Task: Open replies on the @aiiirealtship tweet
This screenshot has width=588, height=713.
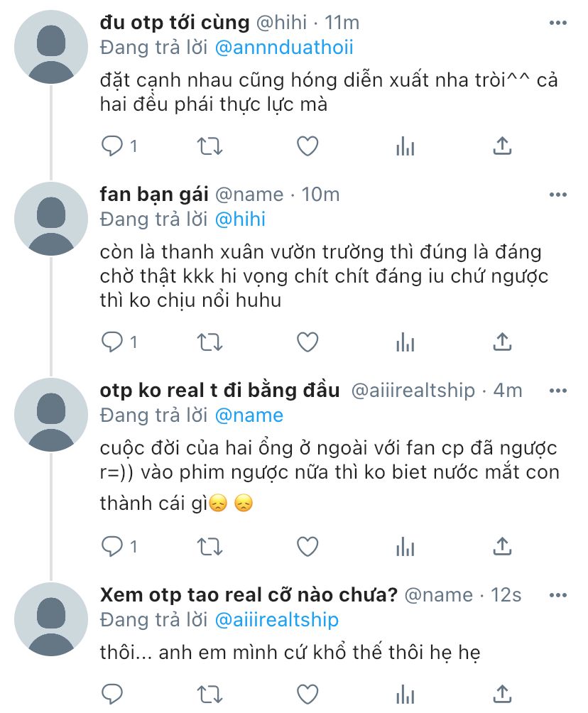Action: tap(119, 547)
